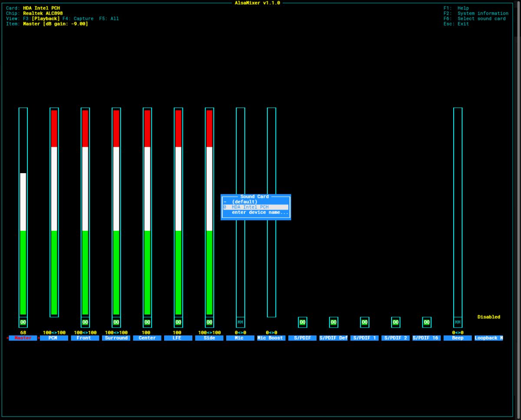Select the S/PDIF Def label

[x=333, y=338]
